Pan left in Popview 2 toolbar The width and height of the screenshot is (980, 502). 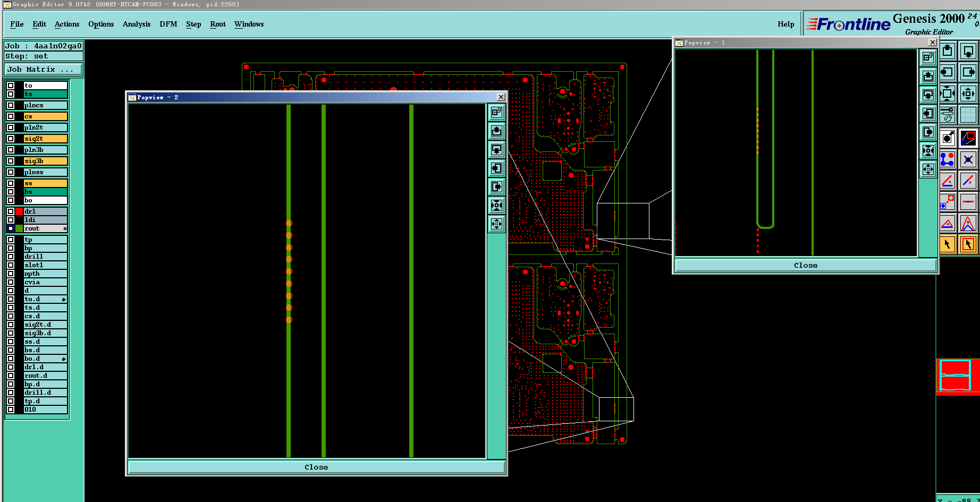(496, 168)
